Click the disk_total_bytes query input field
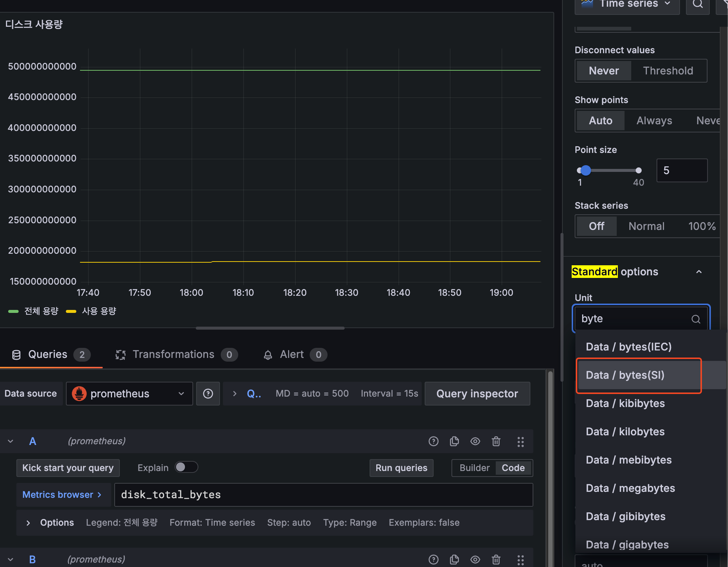728x567 pixels. pos(323,495)
